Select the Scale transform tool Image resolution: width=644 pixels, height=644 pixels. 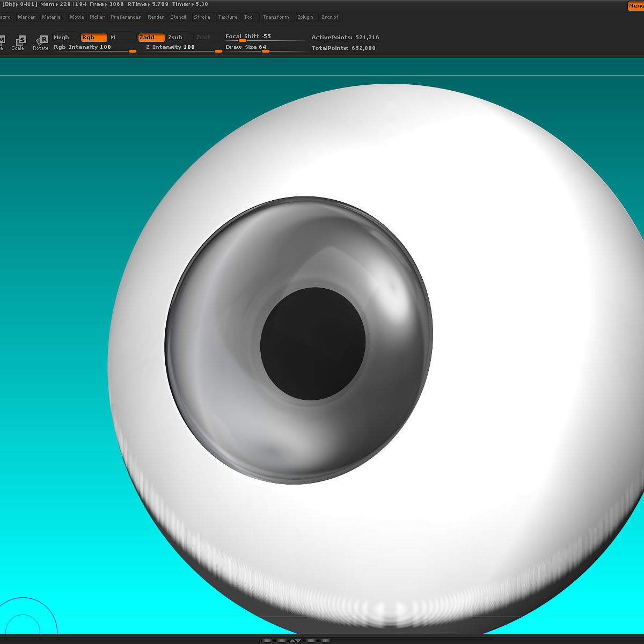pyautogui.click(x=19, y=42)
